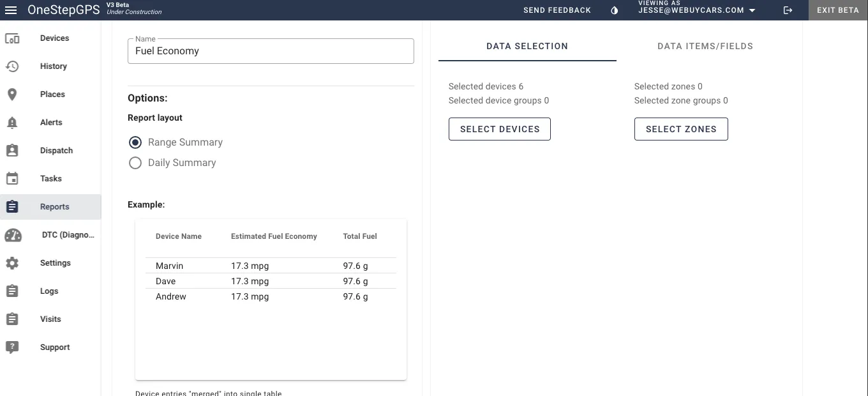
Task: Select the Tasks calendar icon
Action: [12, 178]
